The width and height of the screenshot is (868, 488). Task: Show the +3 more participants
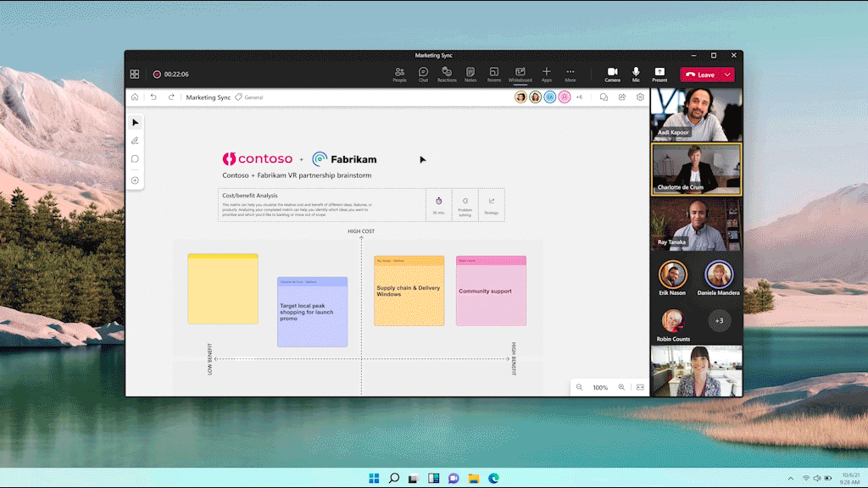point(719,320)
